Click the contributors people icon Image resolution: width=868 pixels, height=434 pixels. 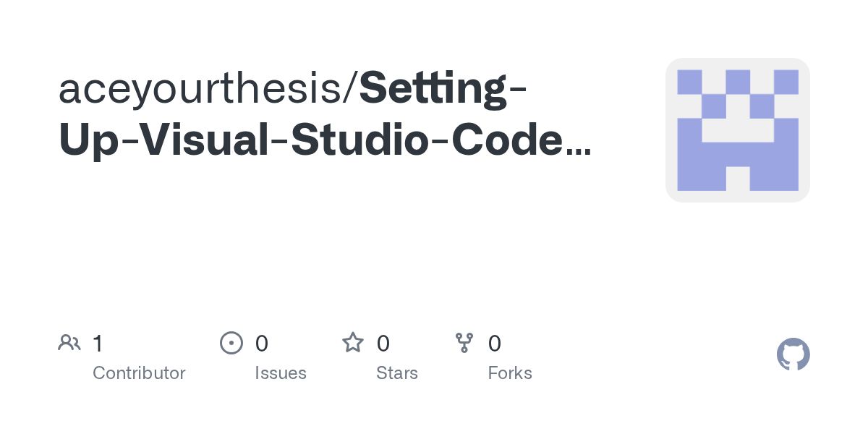(69, 343)
